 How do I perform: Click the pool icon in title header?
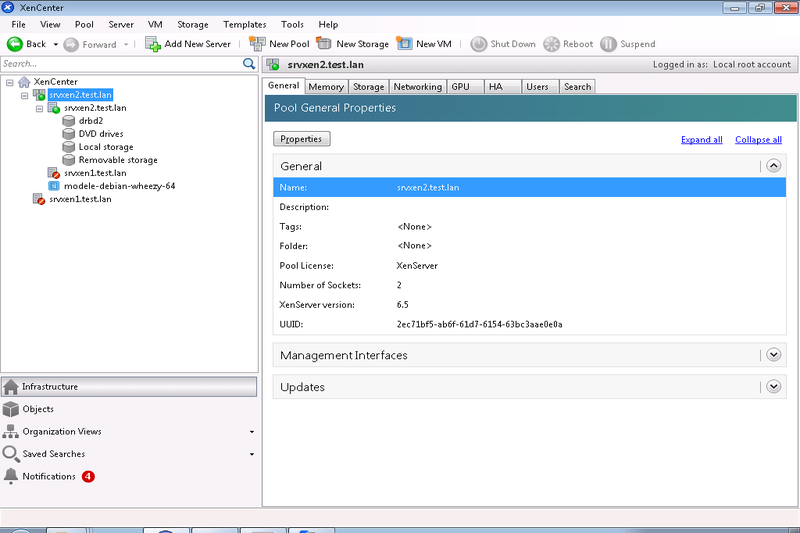pos(273,65)
